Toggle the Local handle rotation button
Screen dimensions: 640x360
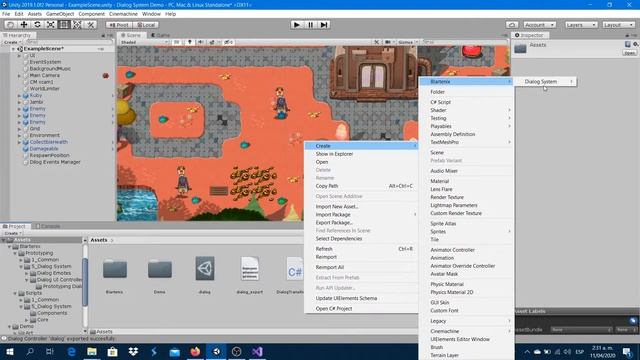pos(146,25)
